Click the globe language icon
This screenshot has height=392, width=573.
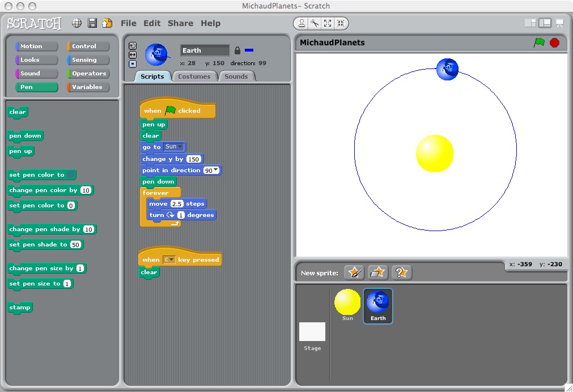[77, 23]
